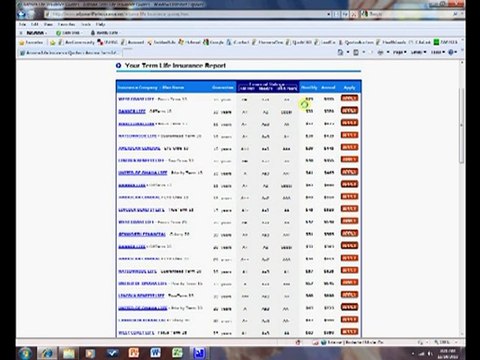Open the Genworth Financial company link

[142, 234]
